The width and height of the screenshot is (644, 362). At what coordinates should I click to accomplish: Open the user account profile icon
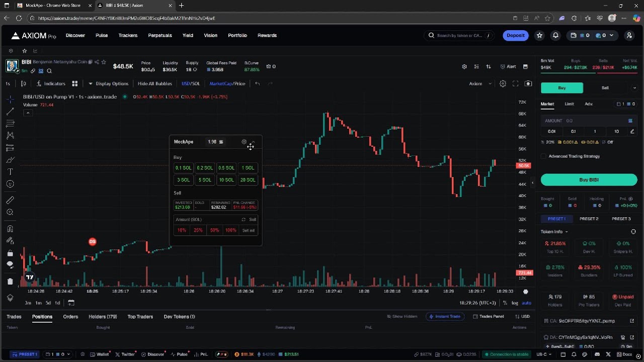click(x=629, y=35)
